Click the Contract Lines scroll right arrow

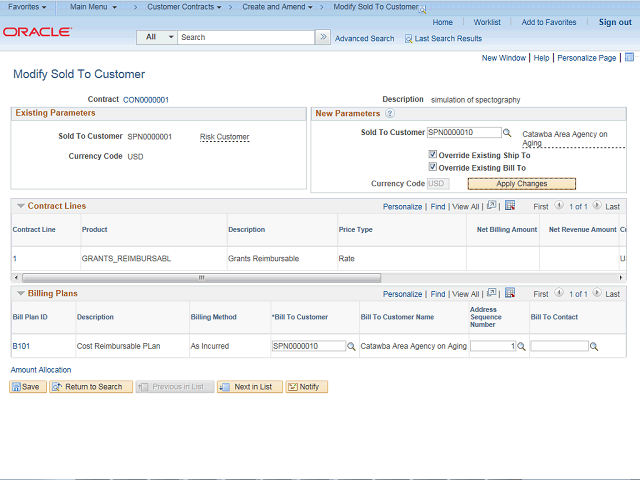click(x=621, y=278)
